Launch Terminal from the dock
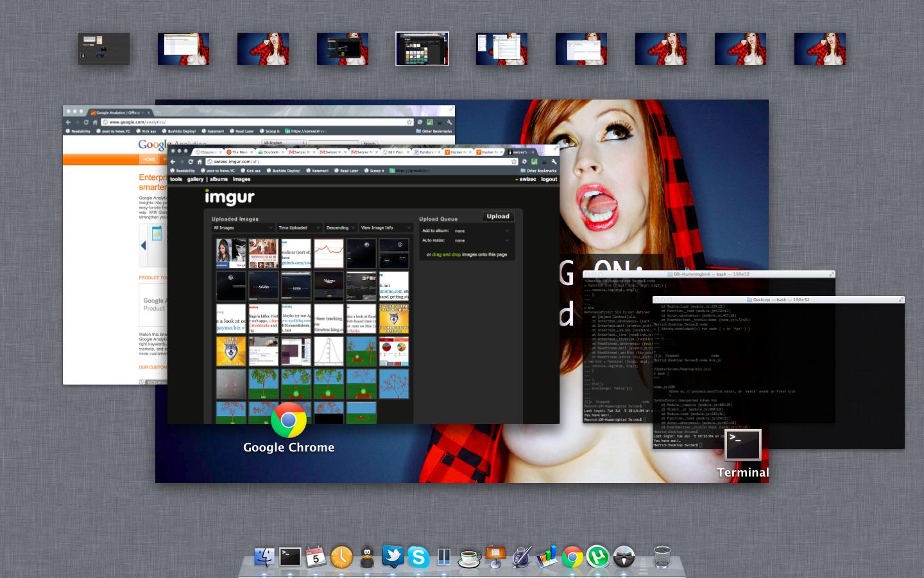Image resolution: width=924 pixels, height=578 pixels. pos(290,556)
